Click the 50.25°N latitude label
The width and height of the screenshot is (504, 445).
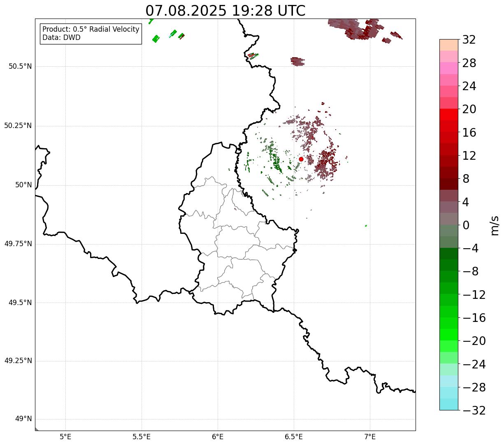[x=18, y=126]
